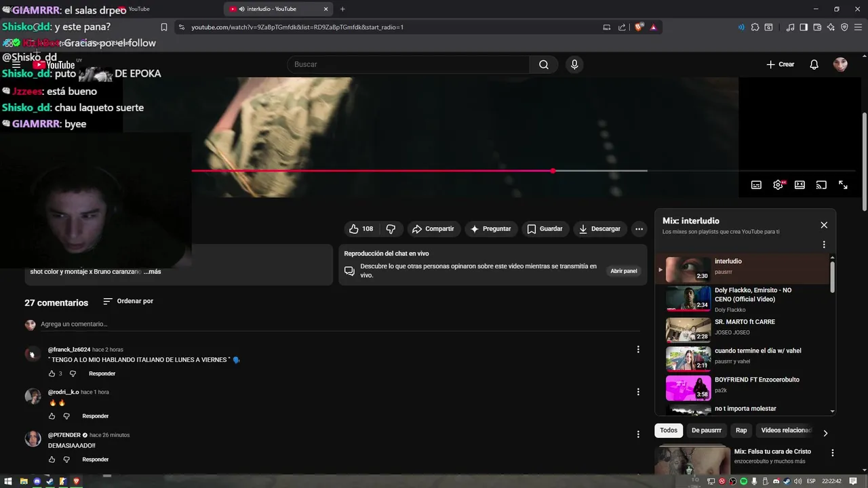The width and height of the screenshot is (868, 488).
Task: Switch video to theater mode
Action: [800, 184]
